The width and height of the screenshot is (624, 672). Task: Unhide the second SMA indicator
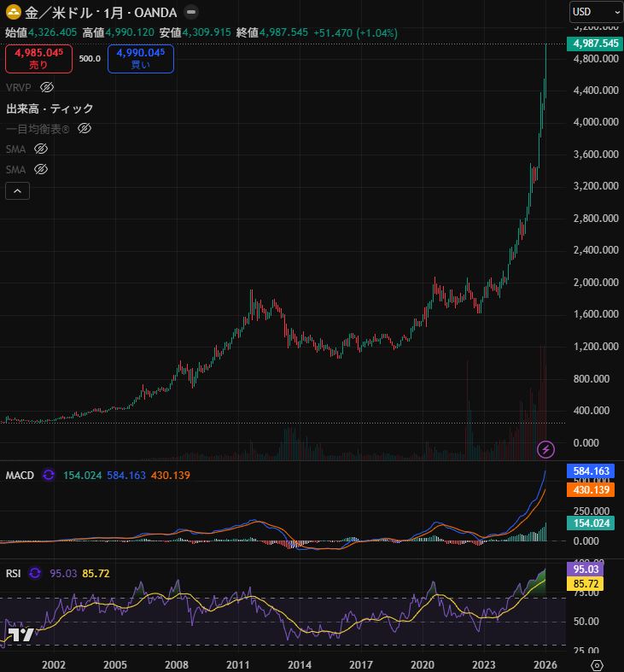(x=41, y=169)
